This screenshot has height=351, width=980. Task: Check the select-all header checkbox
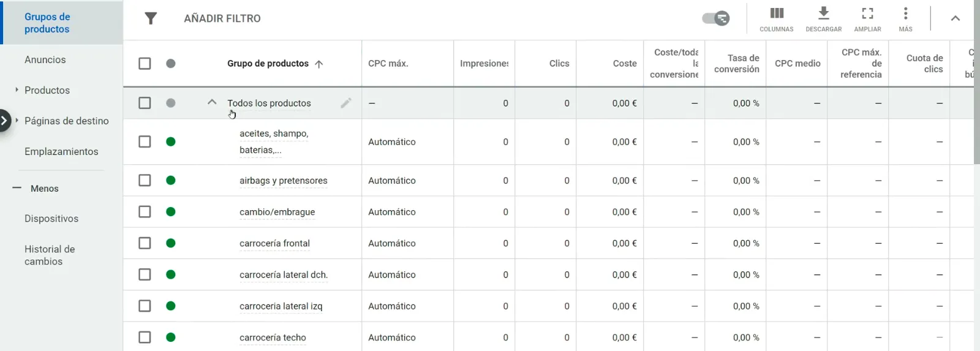pyautogui.click(x=145, y=63)
